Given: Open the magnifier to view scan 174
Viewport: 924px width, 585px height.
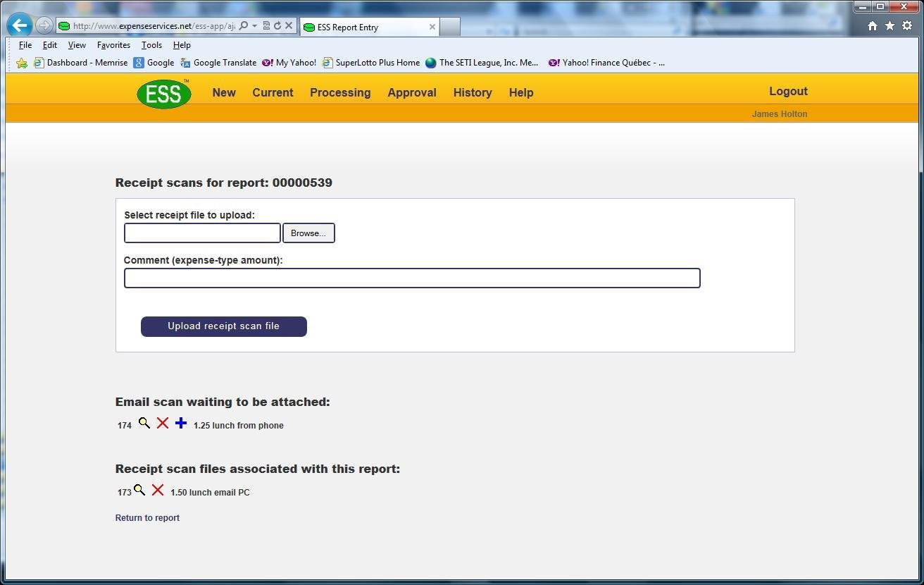Looking at the screenshot, I should 145,423.
